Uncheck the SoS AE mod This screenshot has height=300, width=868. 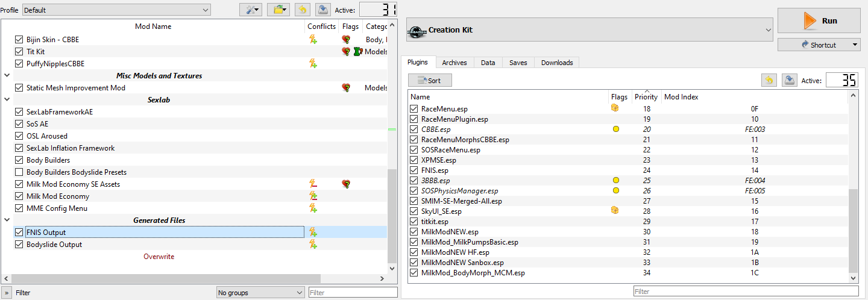(x=19, y=124)
